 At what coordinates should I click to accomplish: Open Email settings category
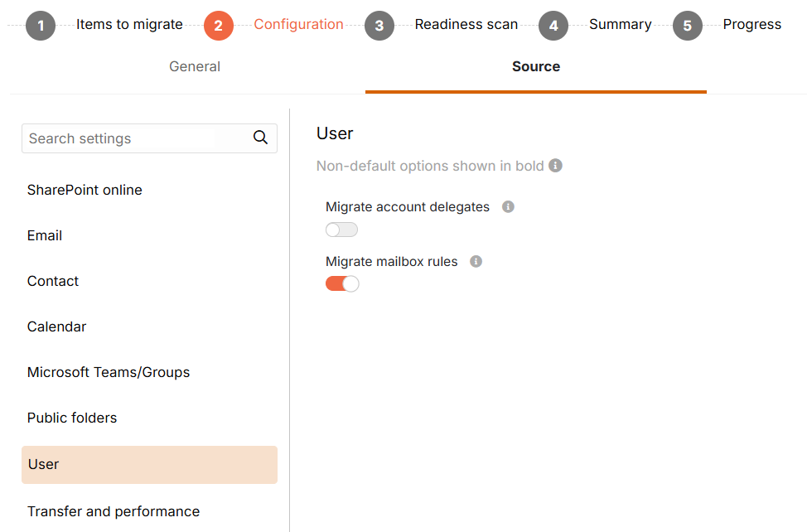pyautogui.click(x=45, y=235)
